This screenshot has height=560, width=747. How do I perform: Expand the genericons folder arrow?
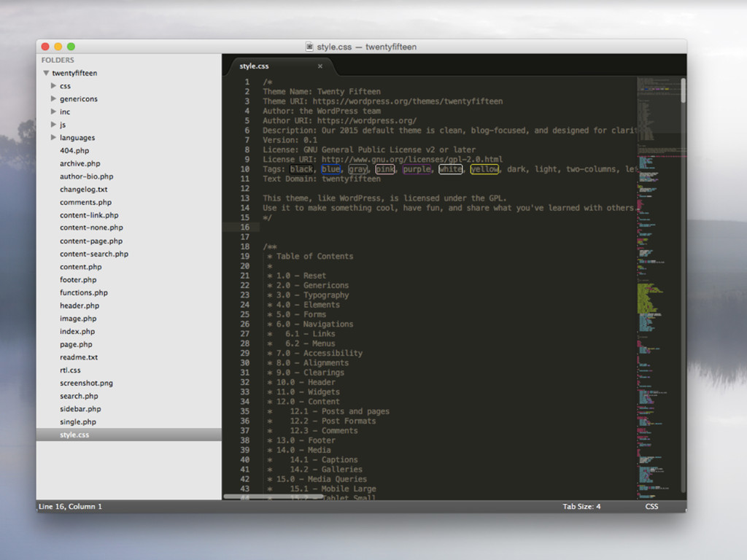coord(53,98)
